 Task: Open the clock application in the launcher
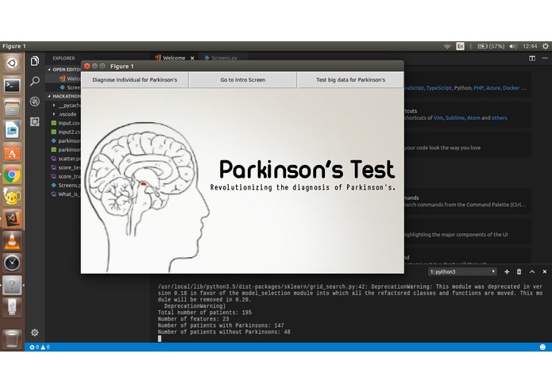click(12, 263)
